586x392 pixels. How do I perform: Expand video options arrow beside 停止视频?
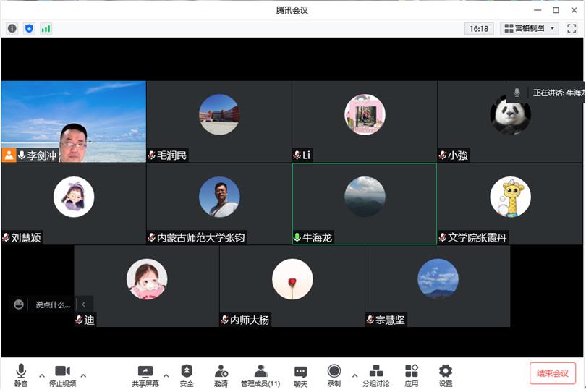click(83, 375)
